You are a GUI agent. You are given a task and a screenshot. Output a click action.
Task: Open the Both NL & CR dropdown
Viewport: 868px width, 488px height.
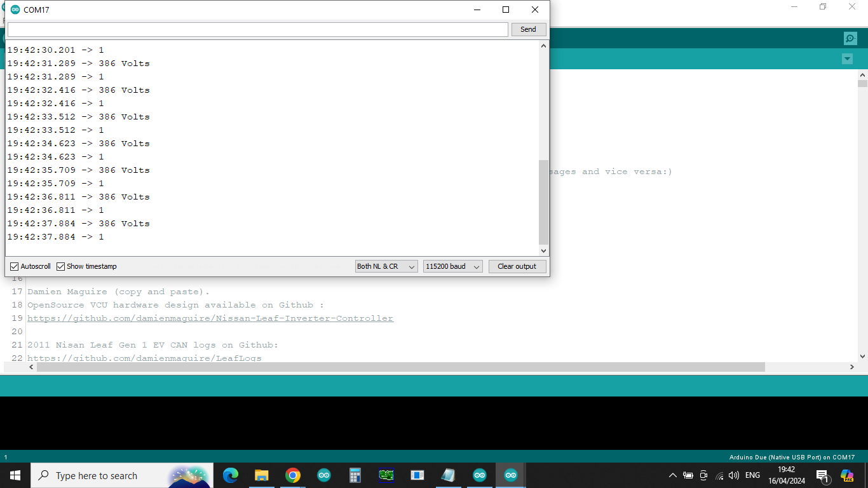386,266
